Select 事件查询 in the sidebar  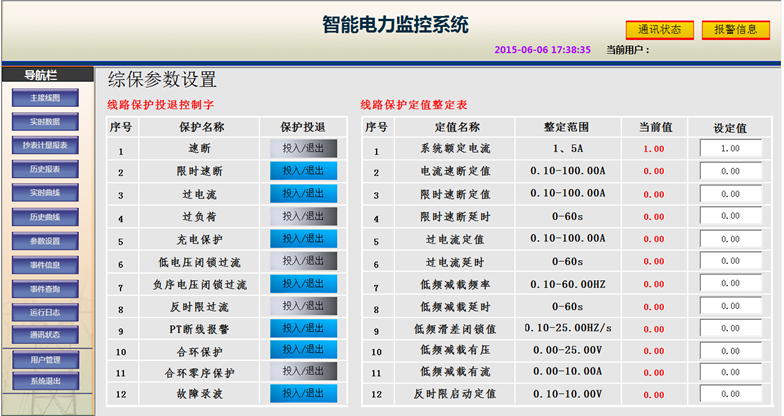point(45,289)
